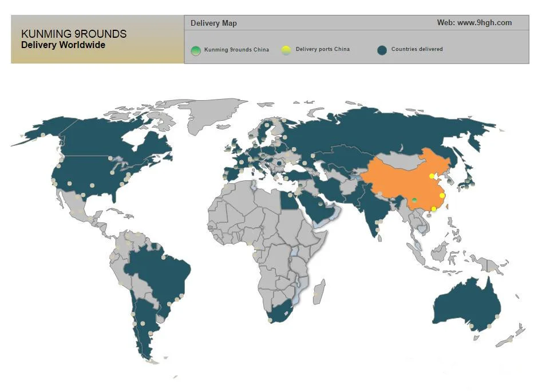Open the www.9hgh.com web link
538x392 pixels.
coord(474,23)
